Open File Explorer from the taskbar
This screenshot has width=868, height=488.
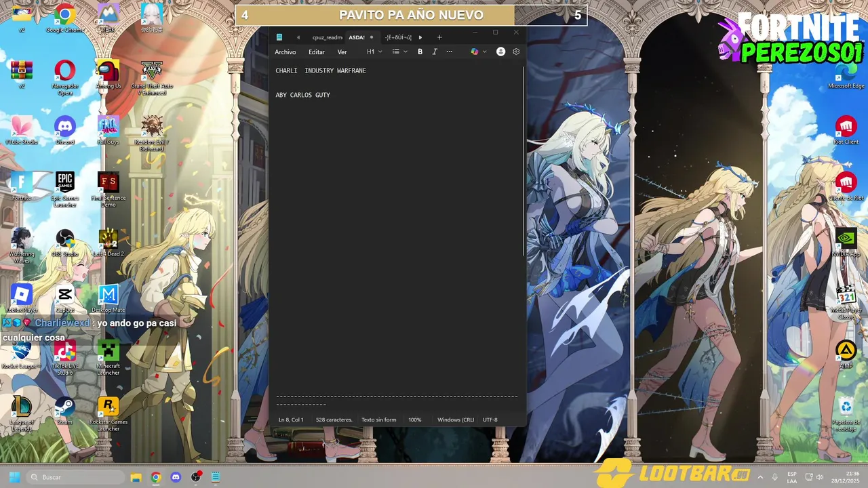(x=136, y=477)
